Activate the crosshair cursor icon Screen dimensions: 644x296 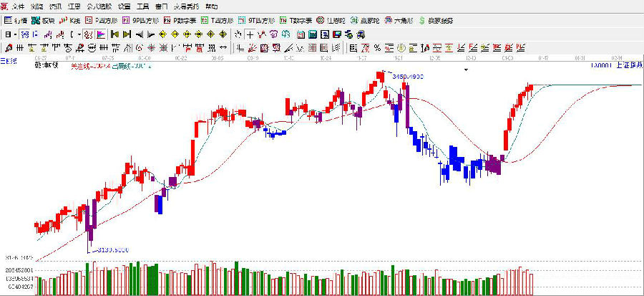[x=249, y=34]
